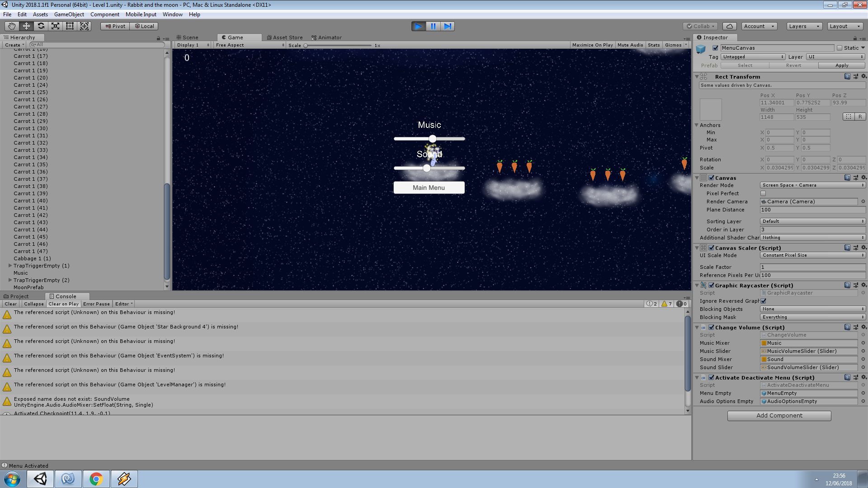Viewport: 868px width, 488px height.
Task: Enable the Pixel Perfect checkbox
Action: coord(763,193)
